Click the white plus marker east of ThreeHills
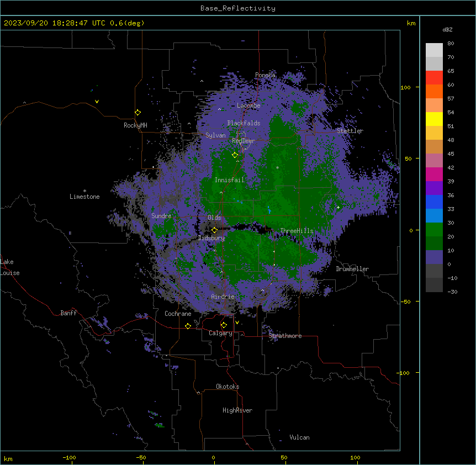Screen dimensions: 476x465 pyautogui.click(x=338, y=207)
